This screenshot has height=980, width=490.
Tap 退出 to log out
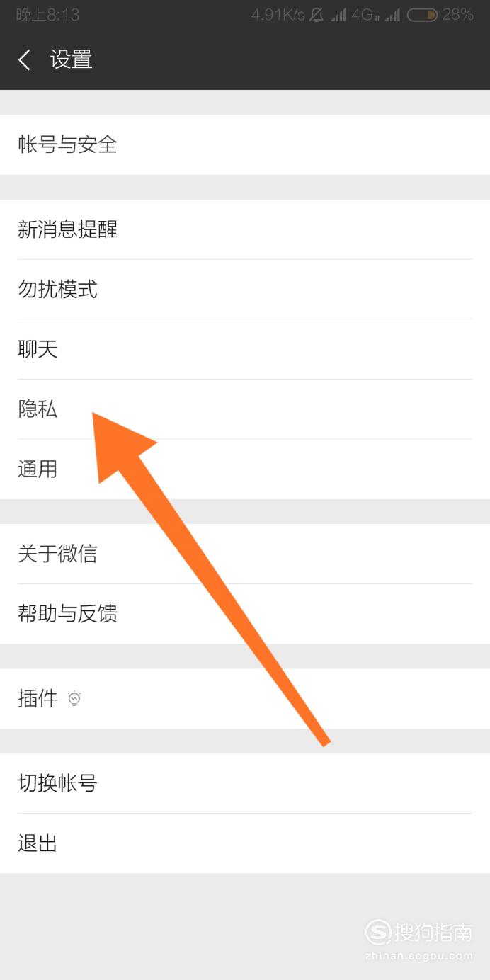245,843
